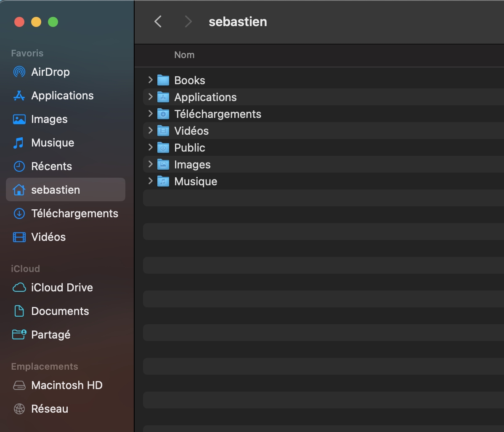Viewport: 504px width, 432px height.
Task: Go back using the left arrow button
Action: (158, 21)
